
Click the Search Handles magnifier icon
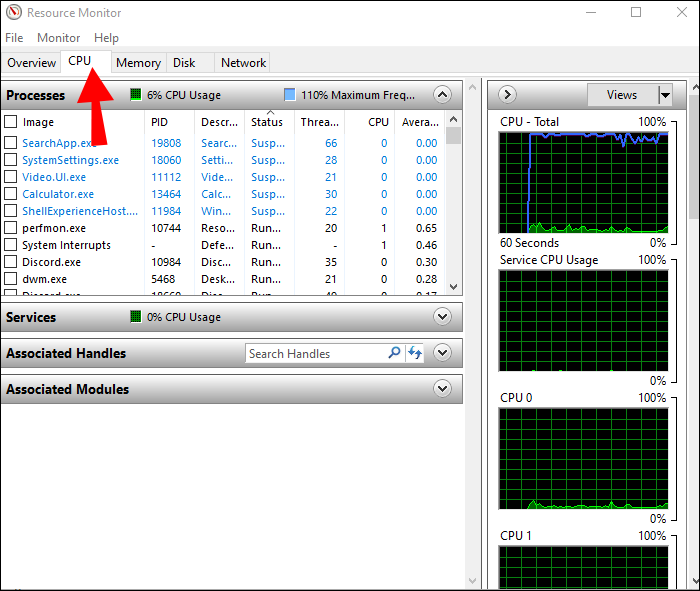tap(394, 353)
